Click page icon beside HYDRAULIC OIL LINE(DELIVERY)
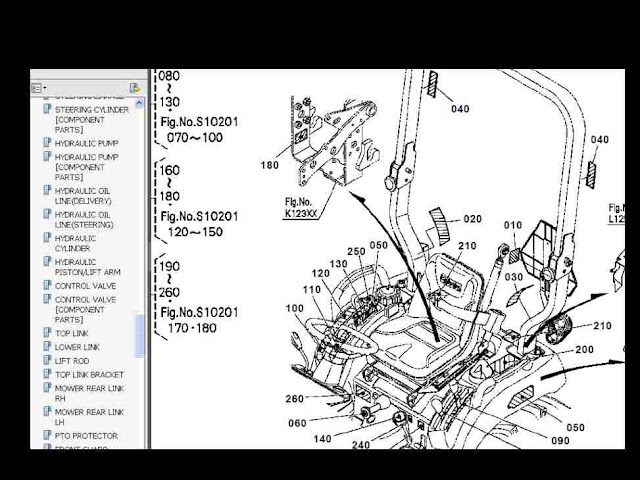This screenshot has width=640, height=480. 47,190
